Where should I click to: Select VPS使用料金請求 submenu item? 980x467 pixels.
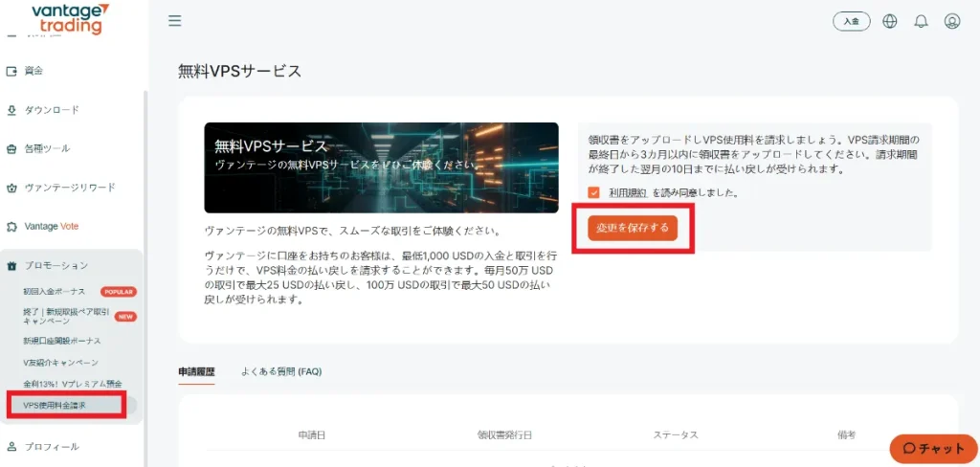[55, 406]
